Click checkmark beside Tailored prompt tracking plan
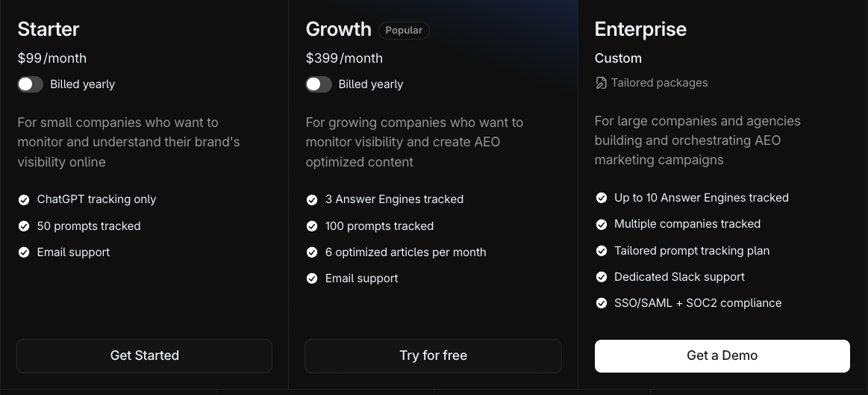 (x=601, y=251)
